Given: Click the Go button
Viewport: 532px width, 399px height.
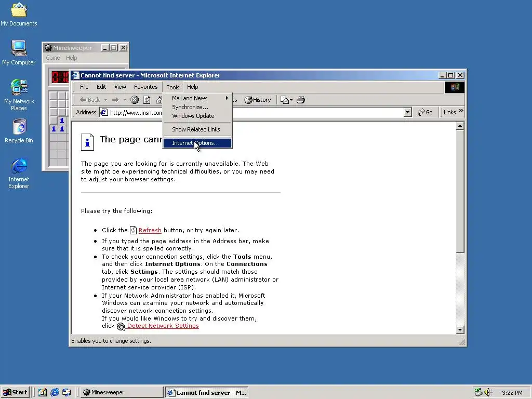Looking at the screenshot, I should tap(425, 112).
